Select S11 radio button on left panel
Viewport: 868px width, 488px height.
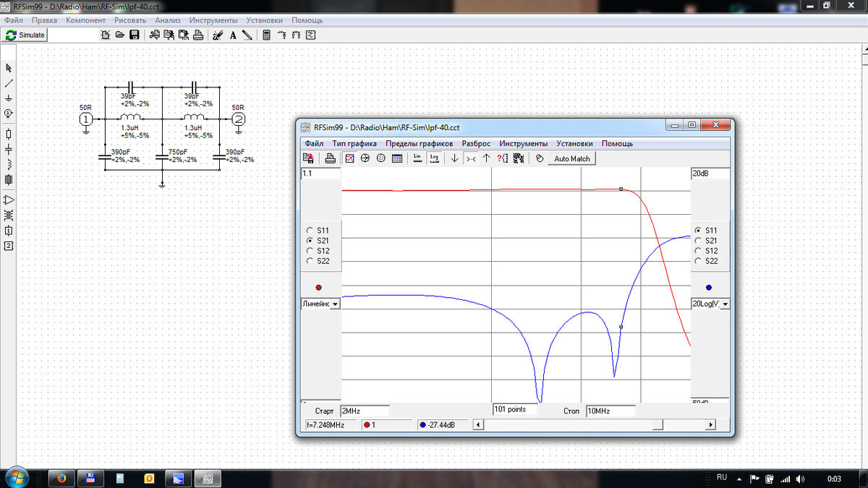tap(310, 230)
